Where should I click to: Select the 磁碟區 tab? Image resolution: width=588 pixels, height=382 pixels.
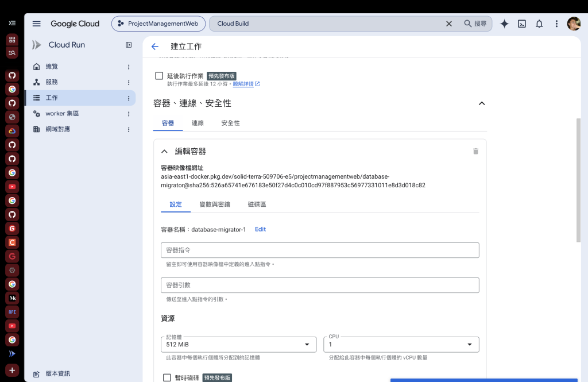(257, 204)
